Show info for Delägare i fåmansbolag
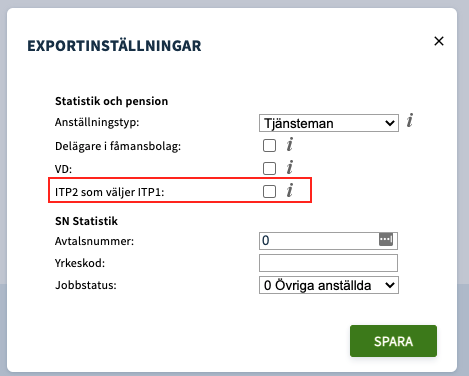Image resolution: width=469 pixels, height=376 pixels. [290, 145]
